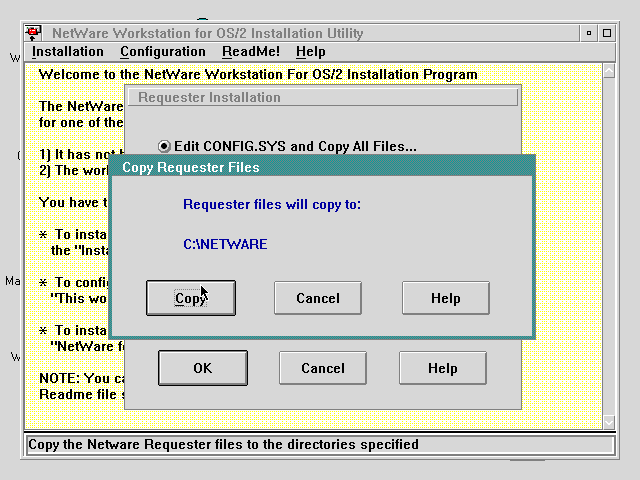Click the Copy button in Copy Requester Files
The width and height of the screenshot is (640, 480).
191,298
